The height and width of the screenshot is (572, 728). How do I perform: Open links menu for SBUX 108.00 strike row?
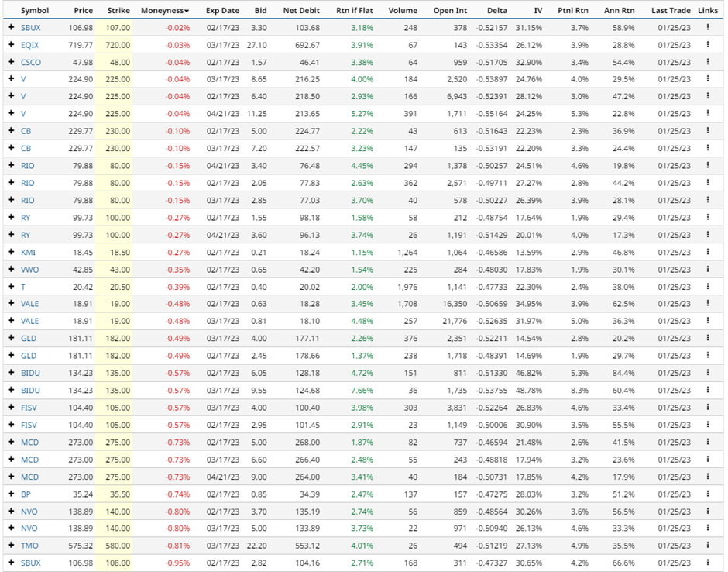click(x=708, y=562)
